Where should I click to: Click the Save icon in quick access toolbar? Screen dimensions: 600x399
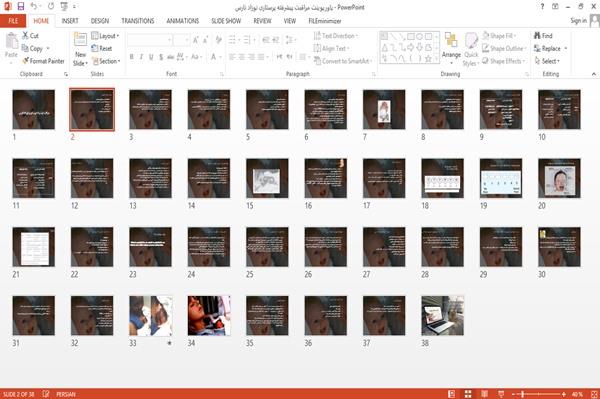pos(21,7)
